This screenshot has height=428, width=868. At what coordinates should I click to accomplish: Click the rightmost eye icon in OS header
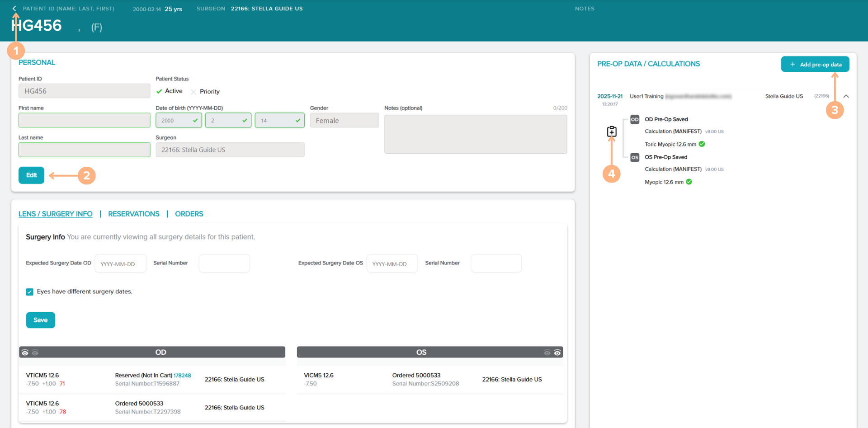point(557,353)
